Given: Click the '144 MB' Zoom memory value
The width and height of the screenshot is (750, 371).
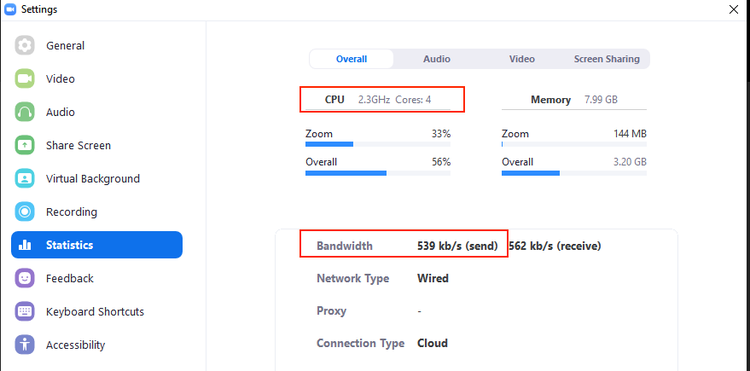Looking at the screenshot, I should (630, 134).
